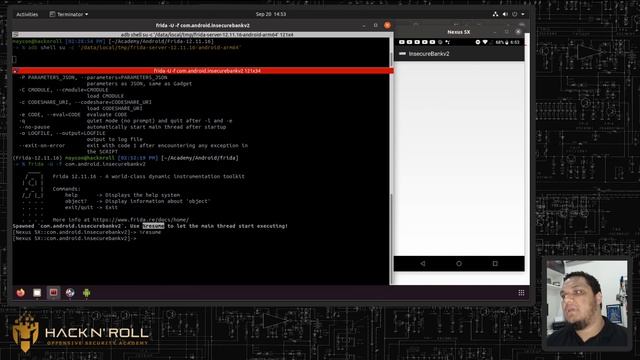Close the Terminator window with orange button
Image resolution: width=640 pixels, height=360 pixels.
387,25
